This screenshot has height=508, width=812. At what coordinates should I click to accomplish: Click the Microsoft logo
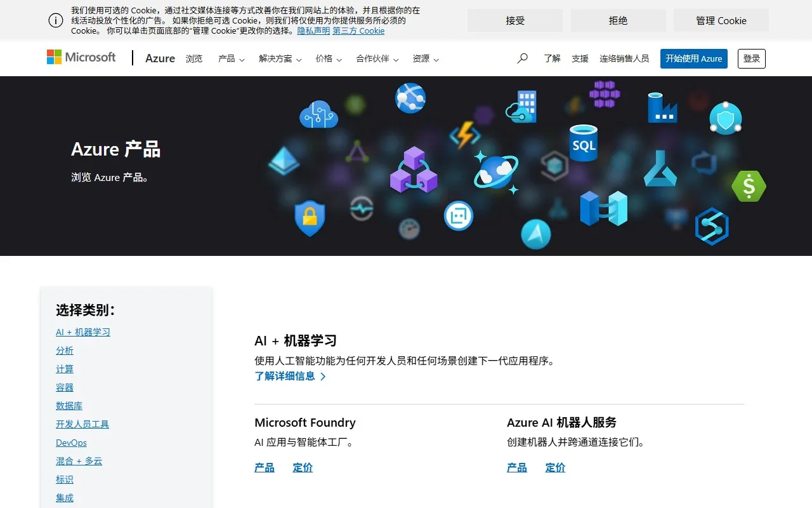point(81,57)
